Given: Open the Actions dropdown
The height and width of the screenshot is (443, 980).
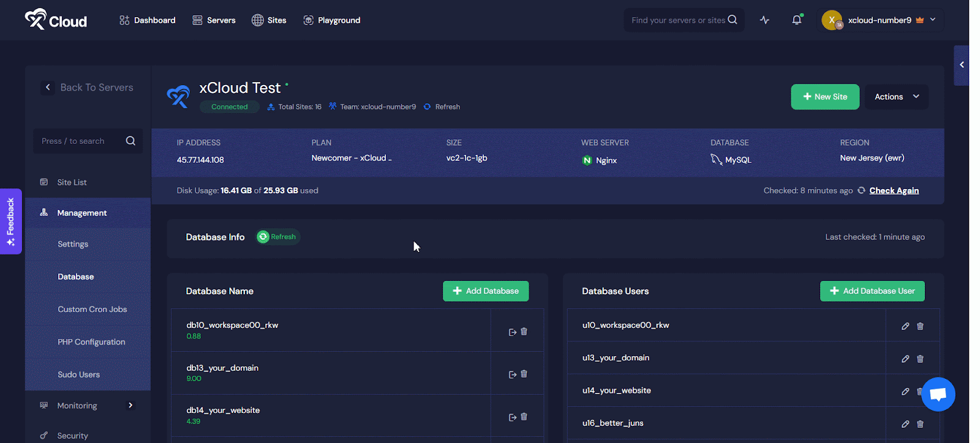Looking at the screenshot, I should tap(897, 97).
